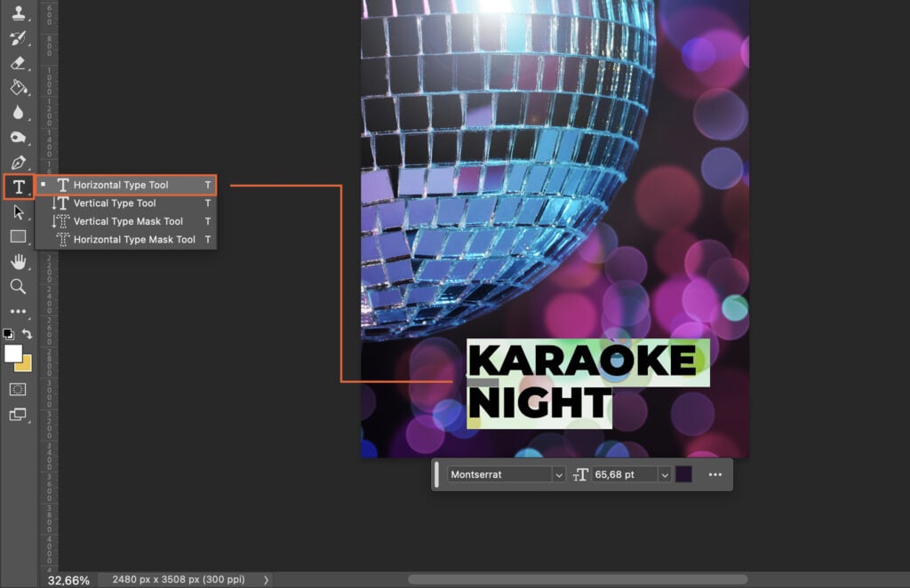Image resolution: width=910 pixels, height=588 pixels.
Task: Select the Eraser tool
Action: pos(18,64)
